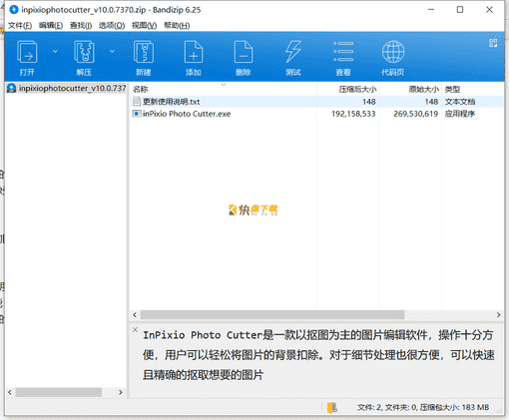Viewport: 509px width, 420px height.
Task: Select the inPixio Photo Cutter.exe file row
Action: pos(316,114)
